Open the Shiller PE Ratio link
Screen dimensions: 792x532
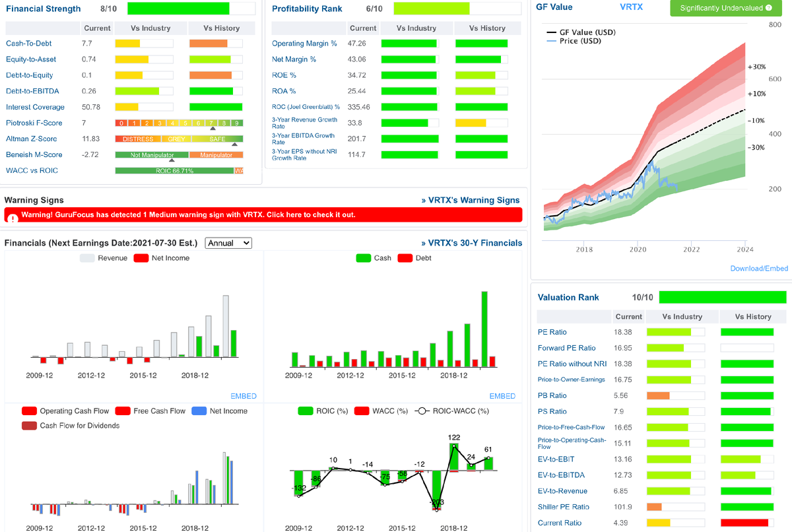tap(564, 507)
